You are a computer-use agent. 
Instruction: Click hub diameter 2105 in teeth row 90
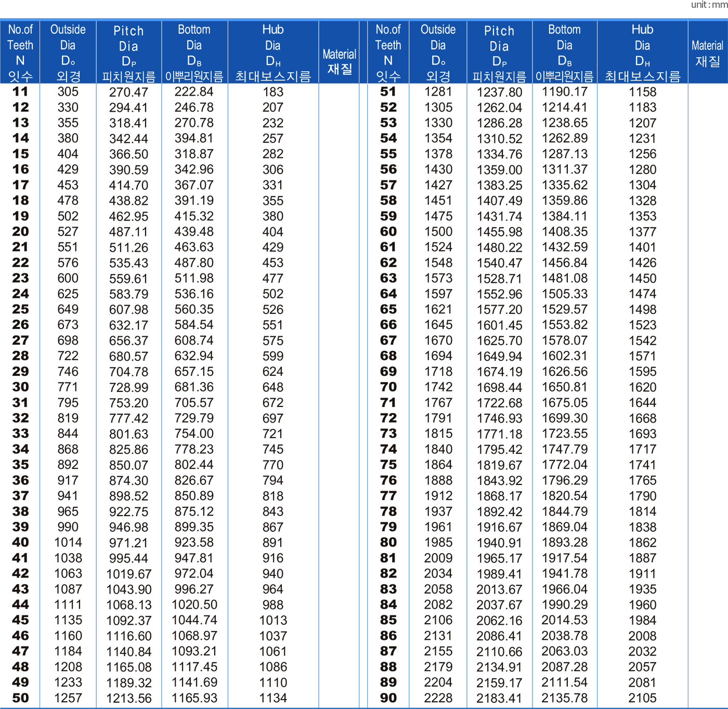(x=643, y=698)
